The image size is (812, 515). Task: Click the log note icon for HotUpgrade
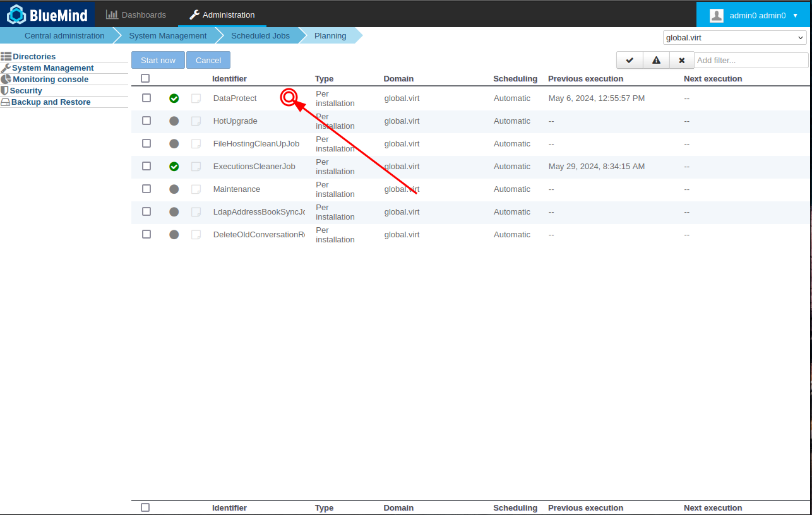196,121
